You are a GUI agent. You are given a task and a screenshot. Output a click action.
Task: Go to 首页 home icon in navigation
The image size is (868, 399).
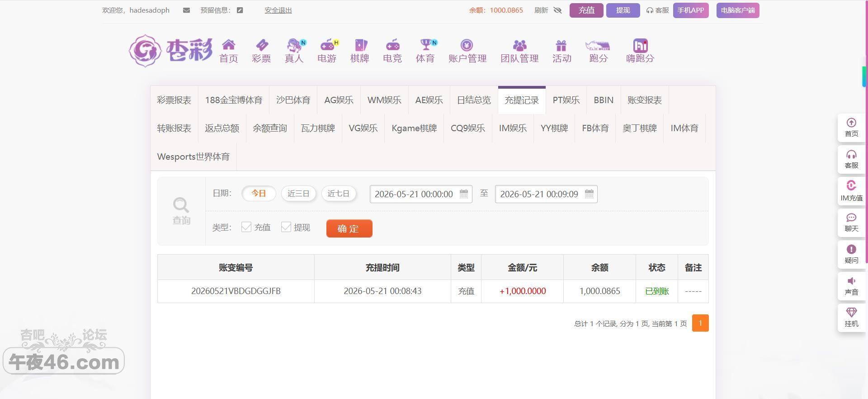229,45
